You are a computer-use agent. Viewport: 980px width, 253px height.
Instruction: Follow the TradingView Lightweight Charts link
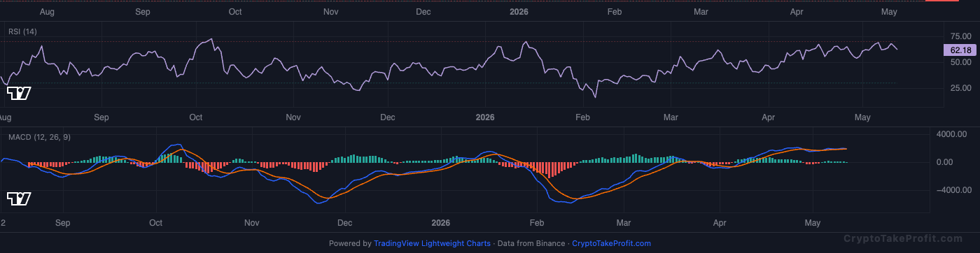(x=432, y=243)
